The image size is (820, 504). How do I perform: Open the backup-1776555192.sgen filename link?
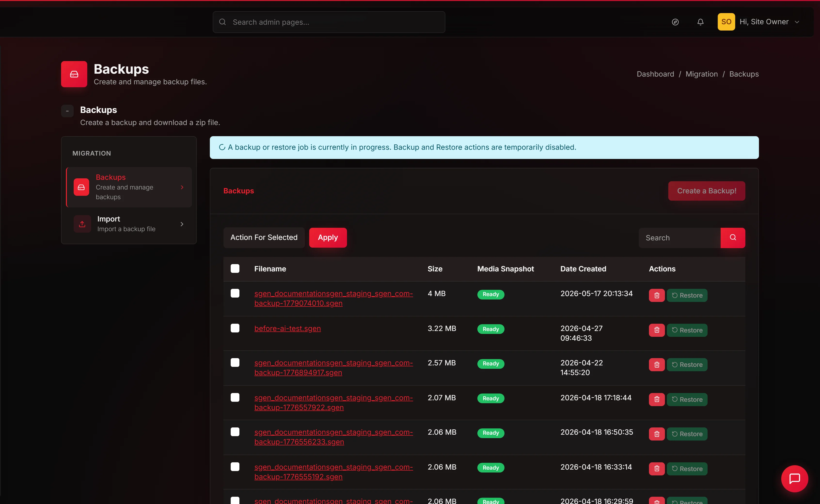(x=334, y=472)
